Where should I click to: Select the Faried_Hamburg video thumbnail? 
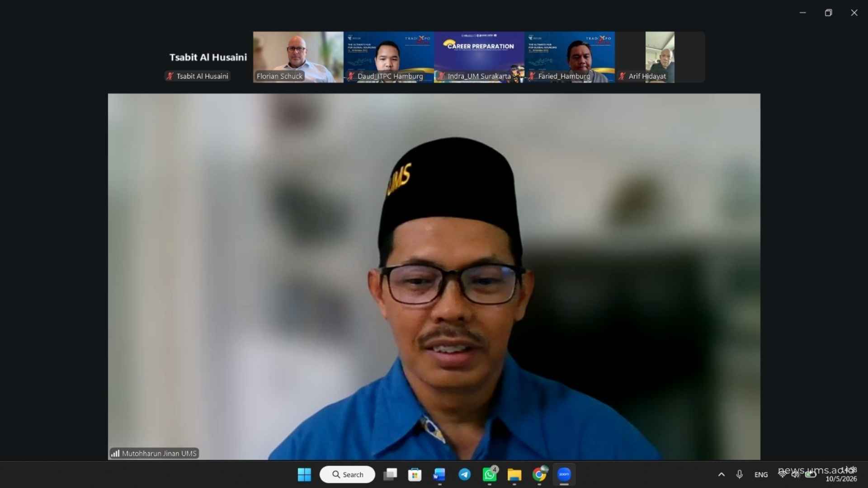[x=570, y=57]
